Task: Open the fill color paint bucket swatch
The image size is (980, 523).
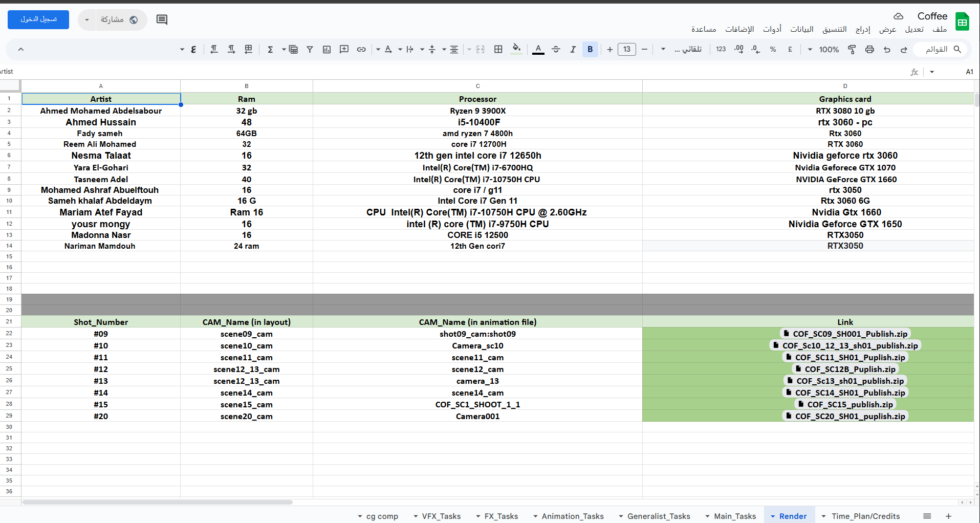Action: coord(517,49)
